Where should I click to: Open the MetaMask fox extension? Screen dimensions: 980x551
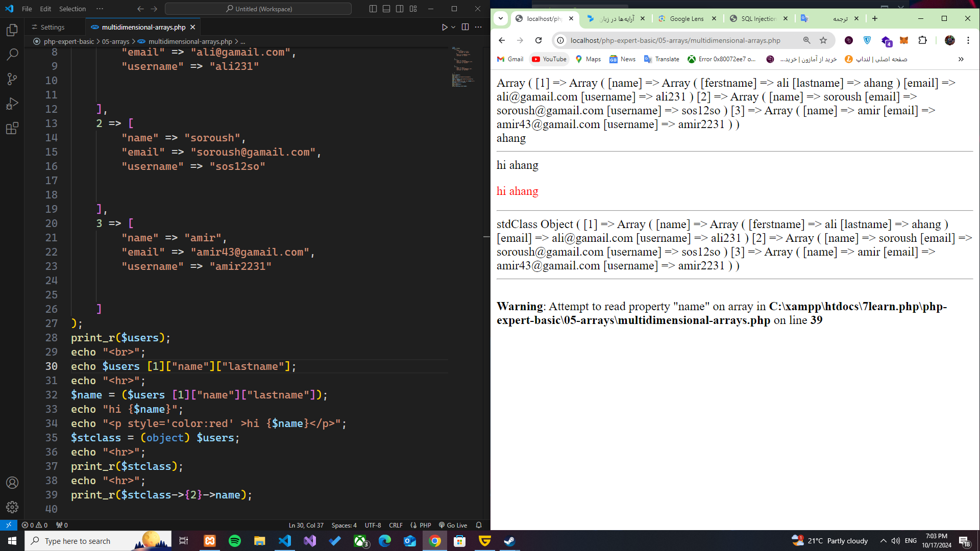[904, 40]
